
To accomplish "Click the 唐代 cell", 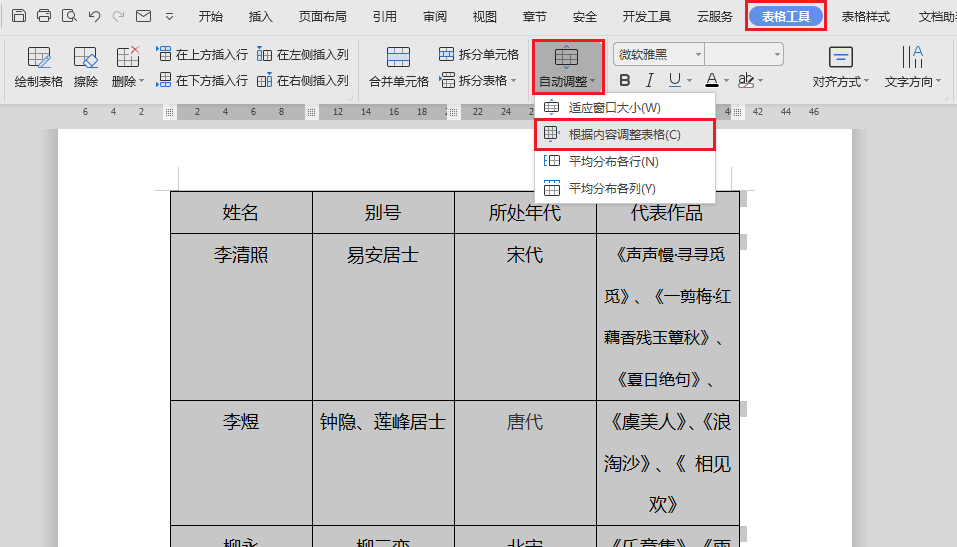I will (525, 463).
